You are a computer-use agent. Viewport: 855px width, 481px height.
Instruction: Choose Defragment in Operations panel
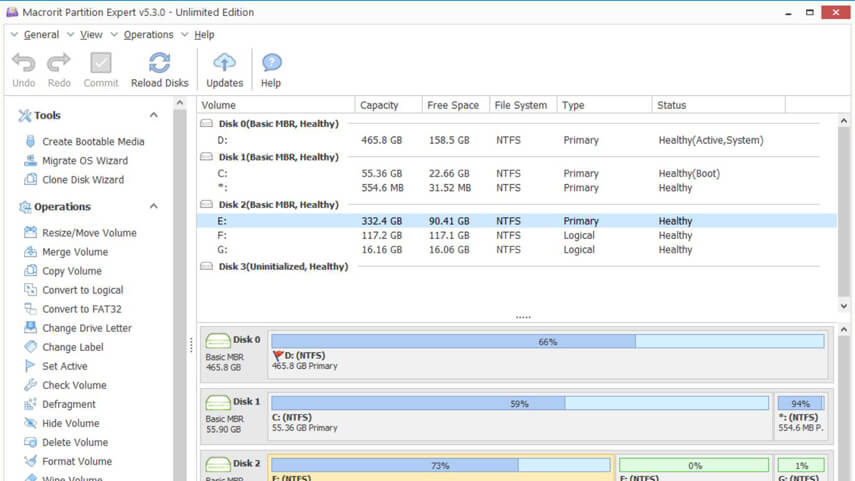[x=68, y=405]
